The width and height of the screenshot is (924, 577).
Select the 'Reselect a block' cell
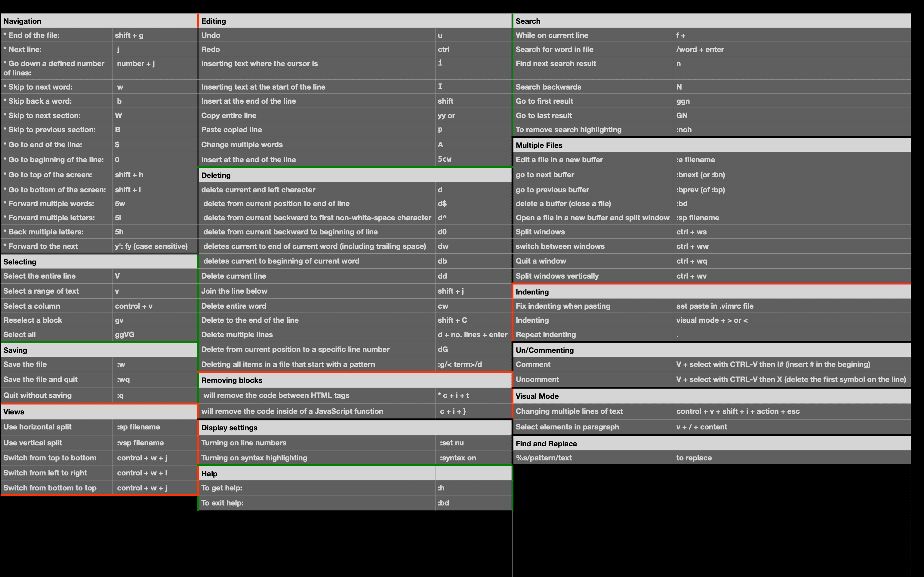coord(33,320)
